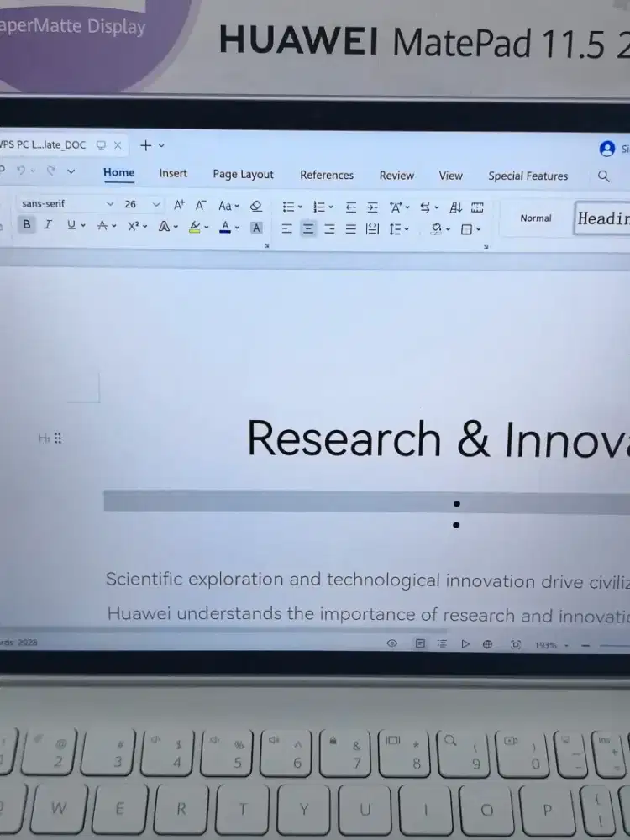This screenshot has width=630, height=840.
Task: Redo the last action
Action: [x=51, y=171]
